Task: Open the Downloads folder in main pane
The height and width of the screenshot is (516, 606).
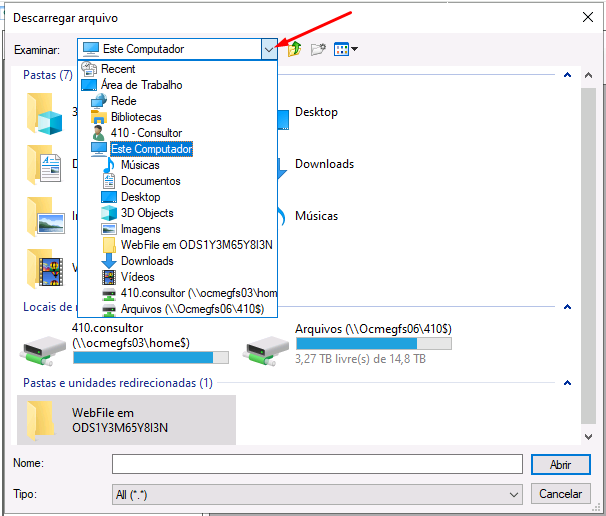Action: [323, 164]
